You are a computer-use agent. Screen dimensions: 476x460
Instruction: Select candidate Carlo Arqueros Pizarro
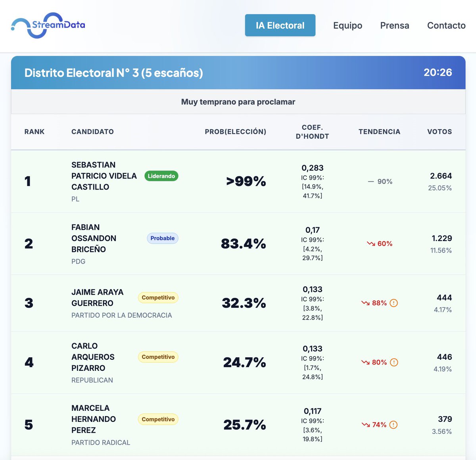[x=93, y=357]
